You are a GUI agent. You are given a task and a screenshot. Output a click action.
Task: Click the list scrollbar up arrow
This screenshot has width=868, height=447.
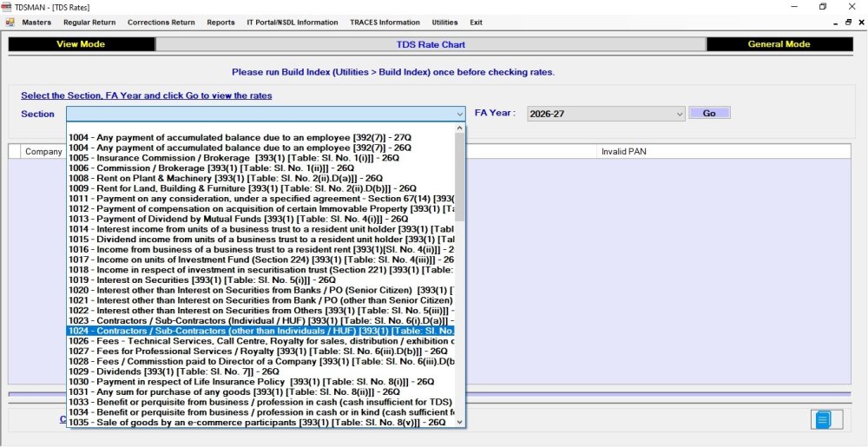click(x=459, y=128)
